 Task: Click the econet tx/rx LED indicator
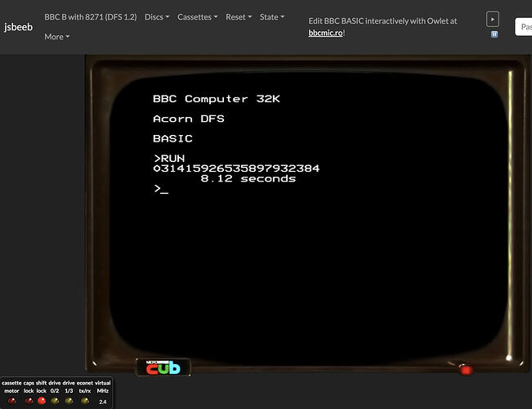[x=85, y=401]
